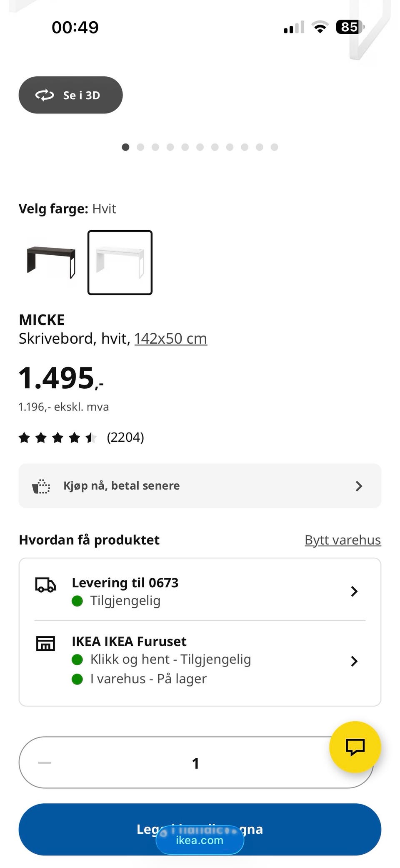Expand Levering til 0673 chevron
Viewport: 400px width, 868px height.
[x=354, y=591]
